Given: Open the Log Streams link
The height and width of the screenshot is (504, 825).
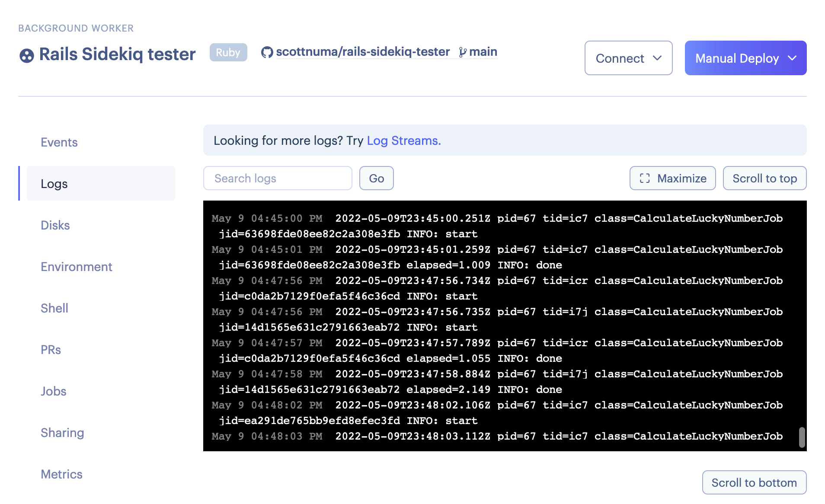Looking at the screenshot, I should pos(402,140).
